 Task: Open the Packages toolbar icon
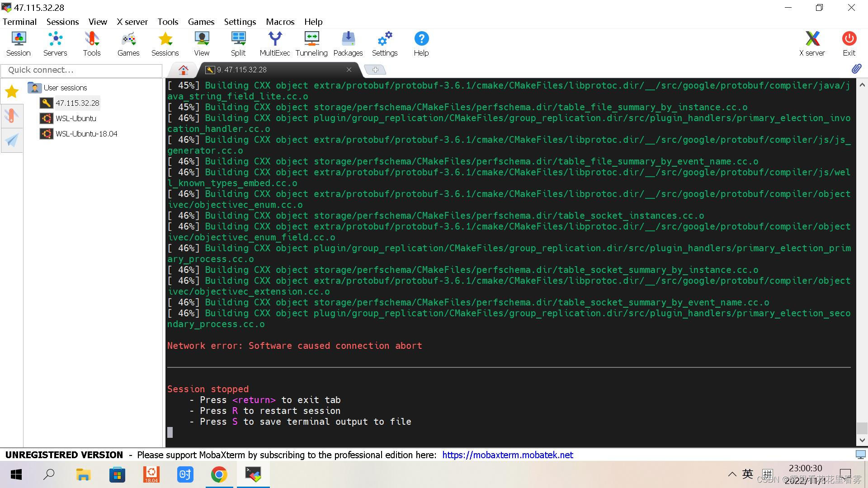(348, 44)
